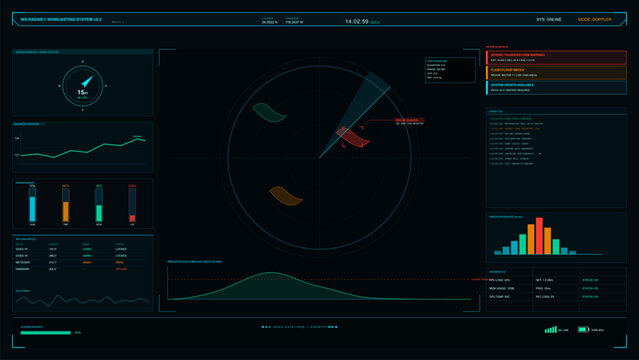The height and width of the screenshot is (360, 639).
Task: Click the MODE: DOPPLER indicator
Action: pos(595,19)
